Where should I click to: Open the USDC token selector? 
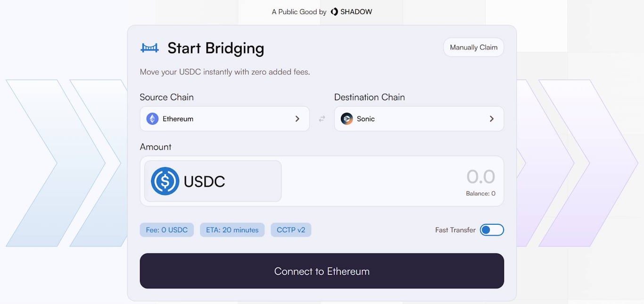(213, 181)
